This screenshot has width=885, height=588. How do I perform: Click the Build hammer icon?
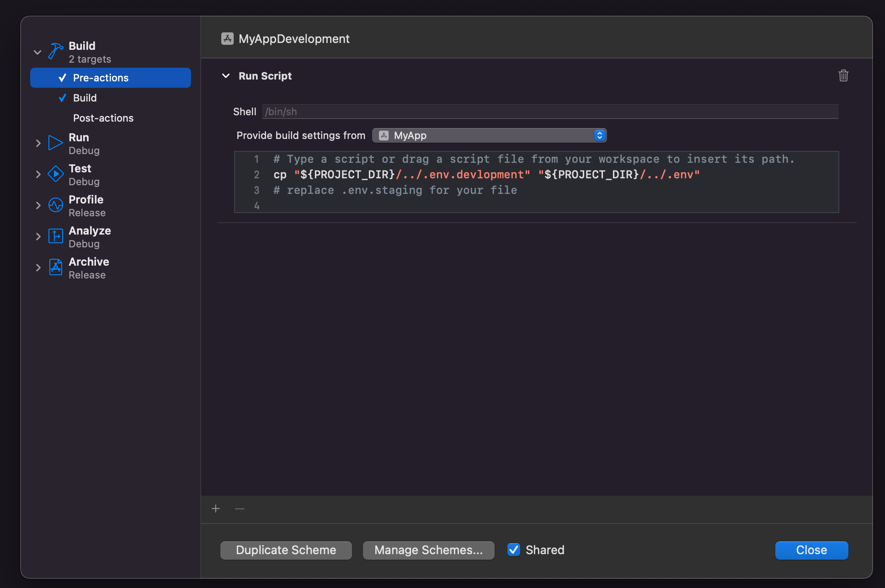coord(56,51)
